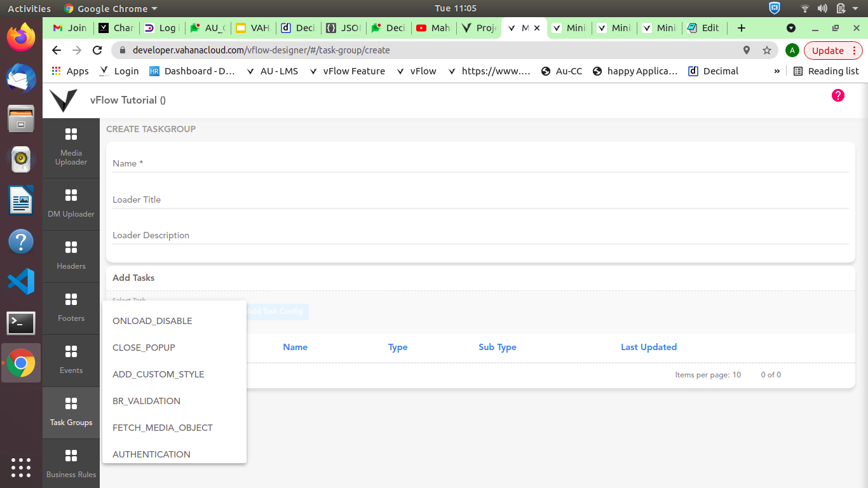Close the active vFlow browser tab
The width and height of the screenshot is (868, 488).
(537, 28)
